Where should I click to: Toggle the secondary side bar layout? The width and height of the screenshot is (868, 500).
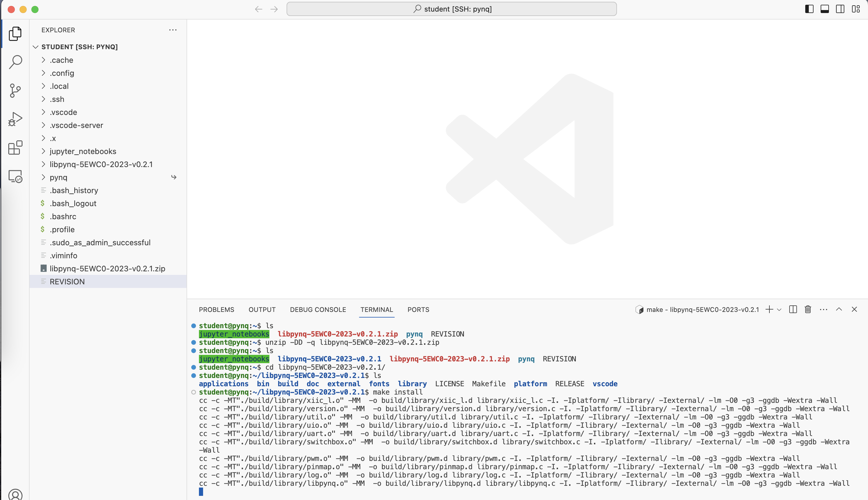[840, 9]
